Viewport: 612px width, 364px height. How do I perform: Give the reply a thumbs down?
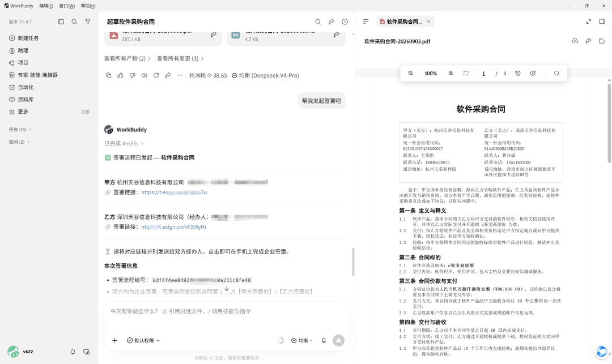(132, 76)
